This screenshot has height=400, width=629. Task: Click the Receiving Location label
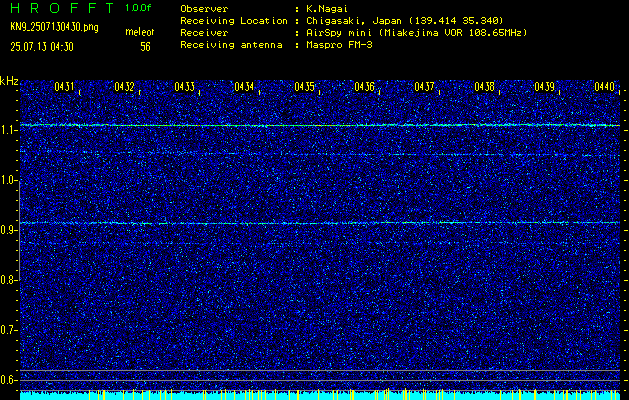coord(234,21)
